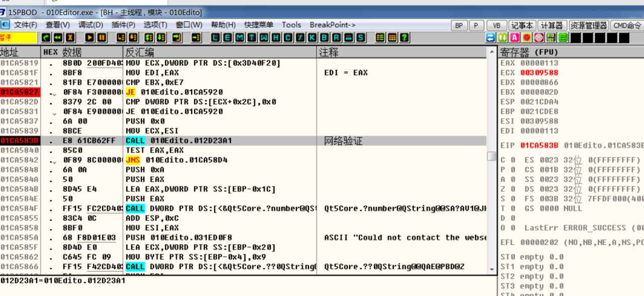Open the 快捷菜单 shortcut menu
This screenshot has width=644, height=296.
[259, 25]
